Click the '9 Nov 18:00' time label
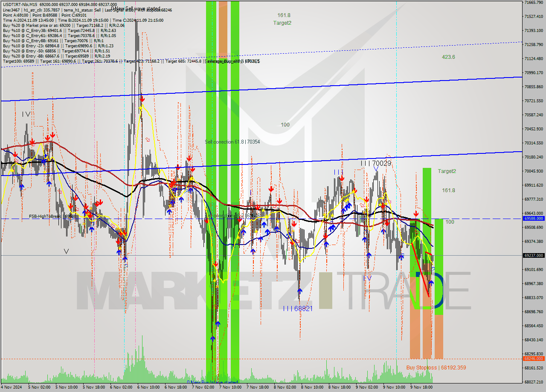The image size is (546, 392). point(421,388)
